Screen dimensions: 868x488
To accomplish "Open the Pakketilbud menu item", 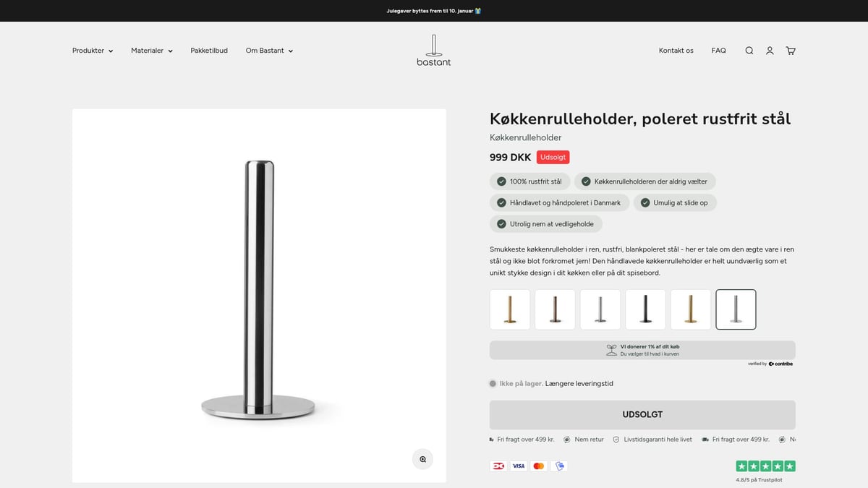I will click(209, 51).
